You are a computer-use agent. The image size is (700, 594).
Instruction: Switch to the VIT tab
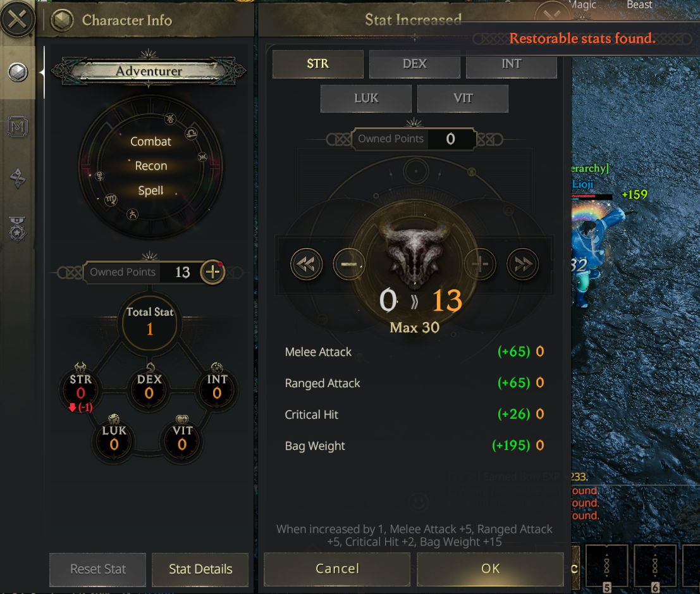463,98
